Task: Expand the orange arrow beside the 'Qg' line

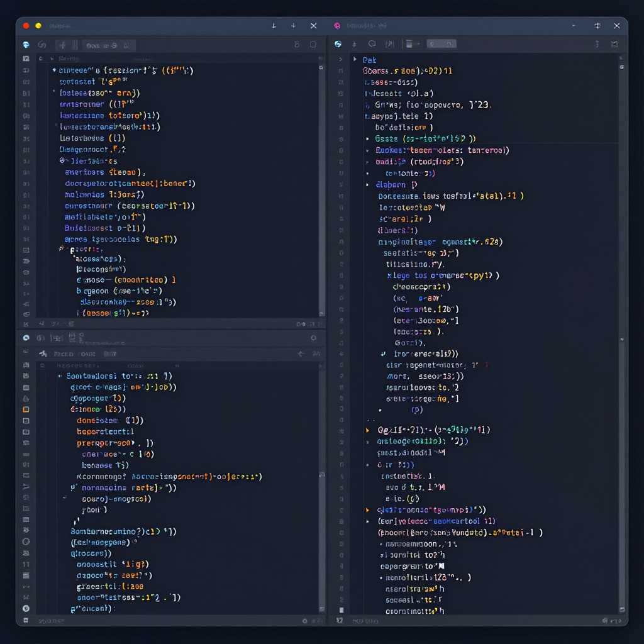Action: click(368, 430)
